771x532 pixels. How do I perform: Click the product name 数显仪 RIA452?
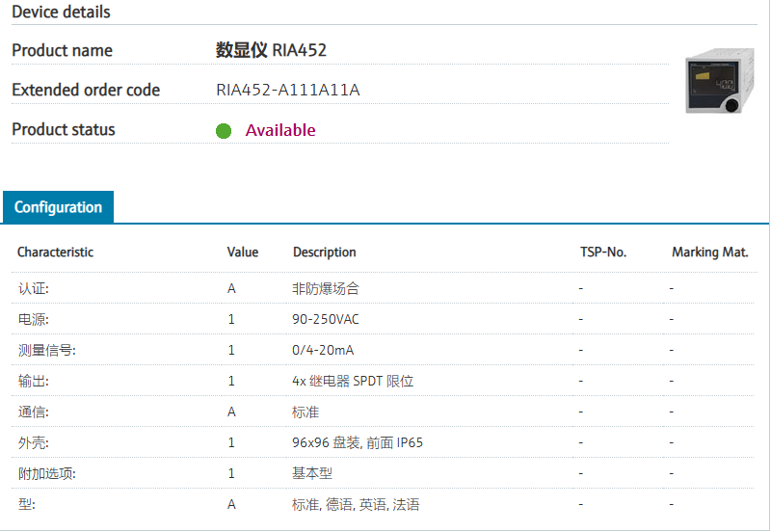tap(271, 50)
